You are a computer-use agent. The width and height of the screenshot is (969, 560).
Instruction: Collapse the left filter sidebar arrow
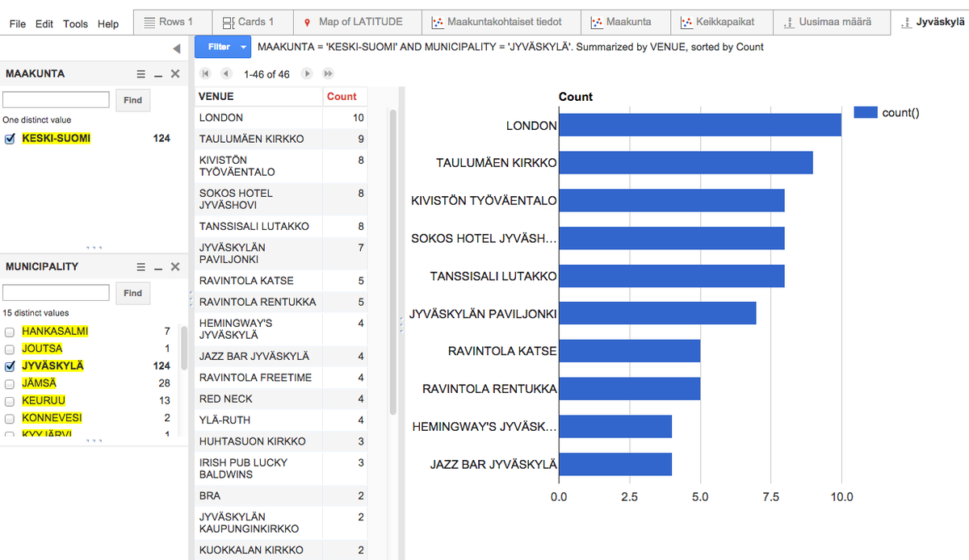[177, 48]
